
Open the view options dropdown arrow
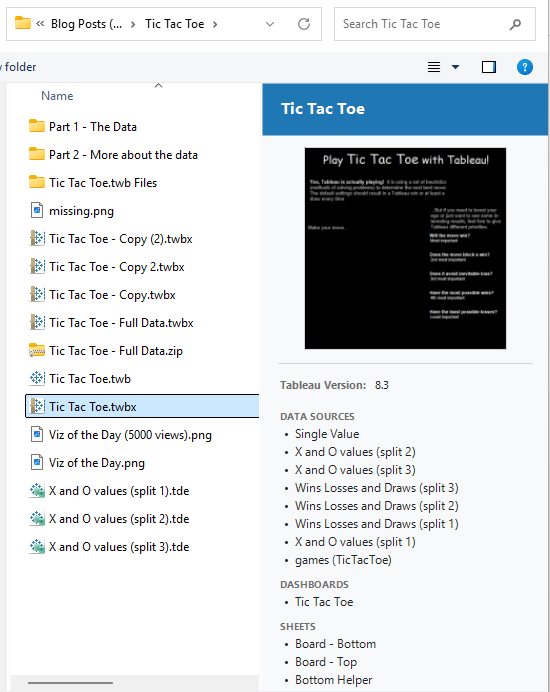click(x=455, y=67)
